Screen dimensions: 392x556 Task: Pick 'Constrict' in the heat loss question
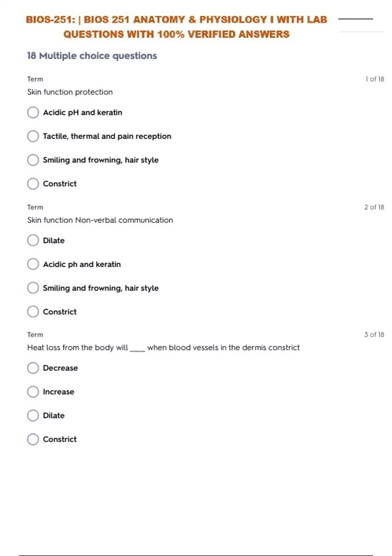point(33,439)
